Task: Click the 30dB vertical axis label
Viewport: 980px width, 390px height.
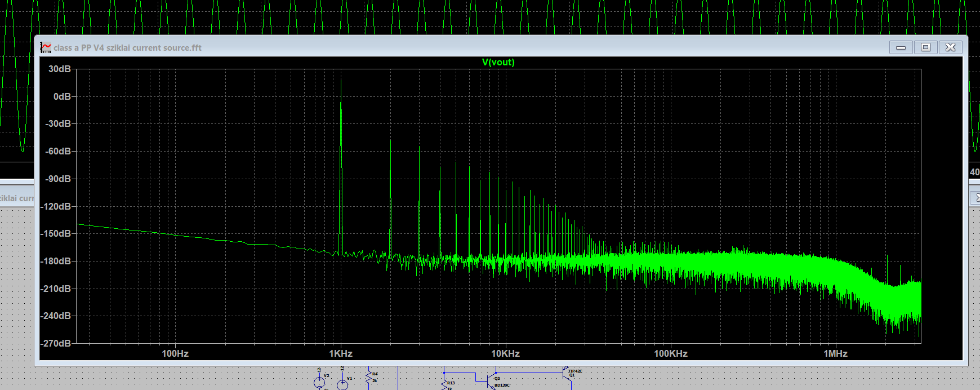Action: [60, 69]
